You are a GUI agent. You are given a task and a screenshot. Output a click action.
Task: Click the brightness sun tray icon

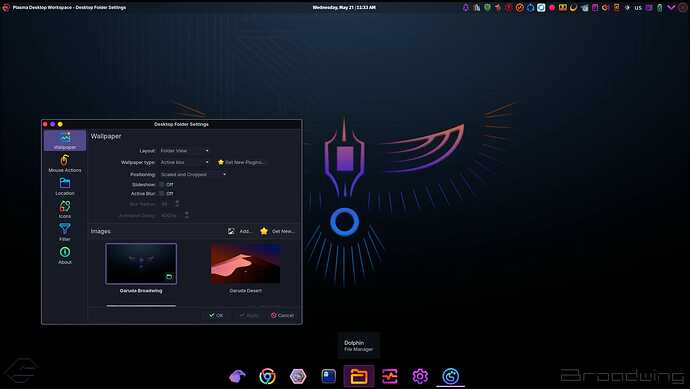tap(628, 7)
